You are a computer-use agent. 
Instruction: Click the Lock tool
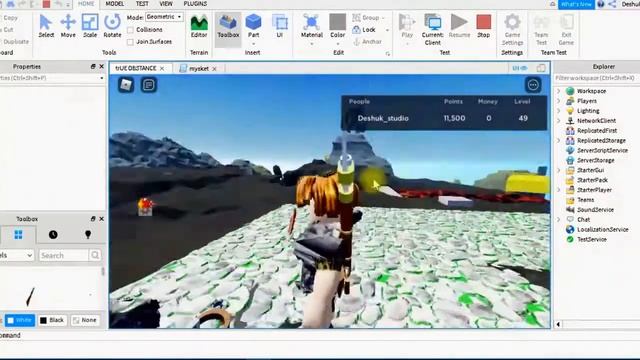364,30
